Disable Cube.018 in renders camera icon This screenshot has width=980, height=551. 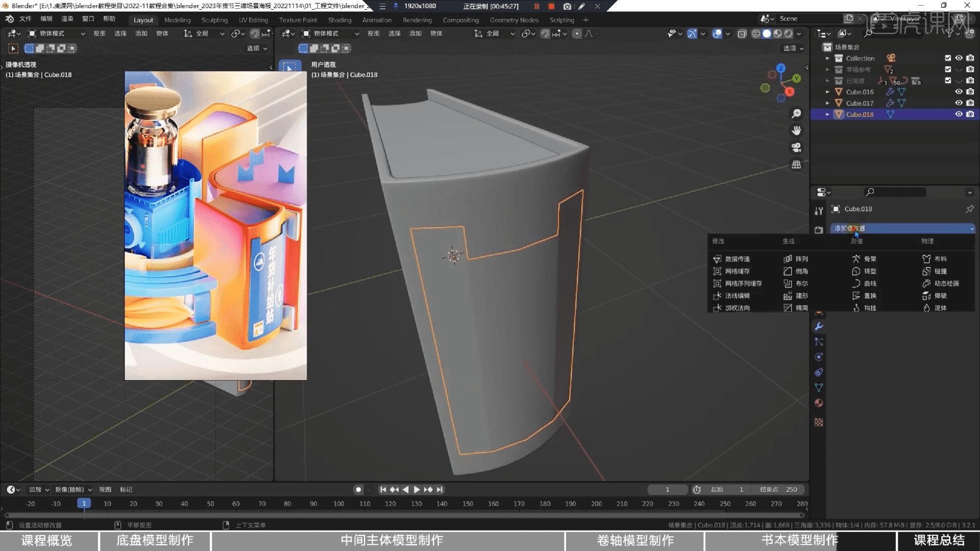[970, 114]
